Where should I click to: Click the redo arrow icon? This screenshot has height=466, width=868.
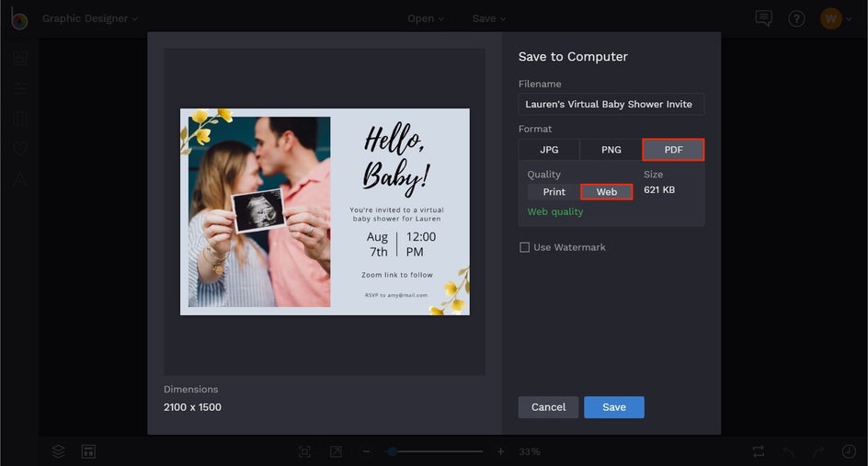click(x=818, y=451)
